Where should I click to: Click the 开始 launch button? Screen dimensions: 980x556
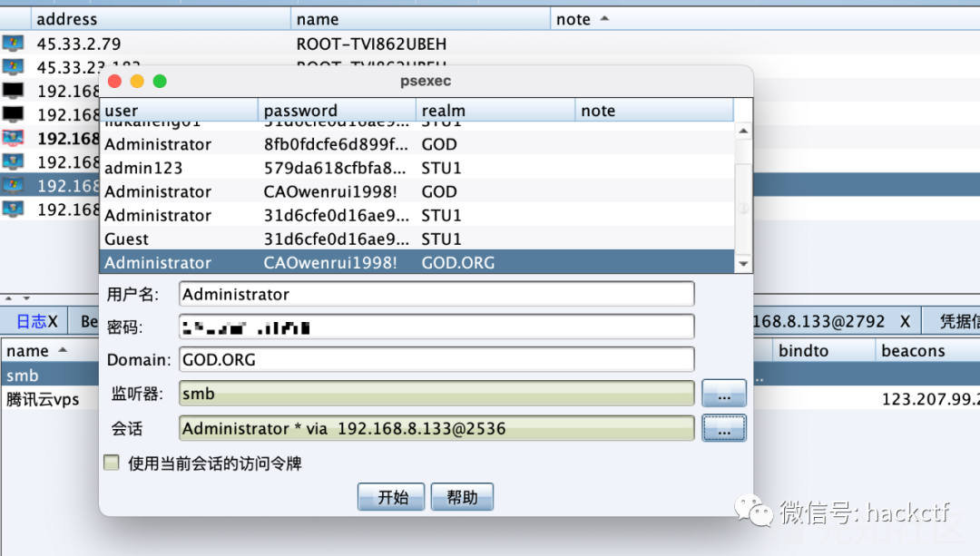point(391,497)
